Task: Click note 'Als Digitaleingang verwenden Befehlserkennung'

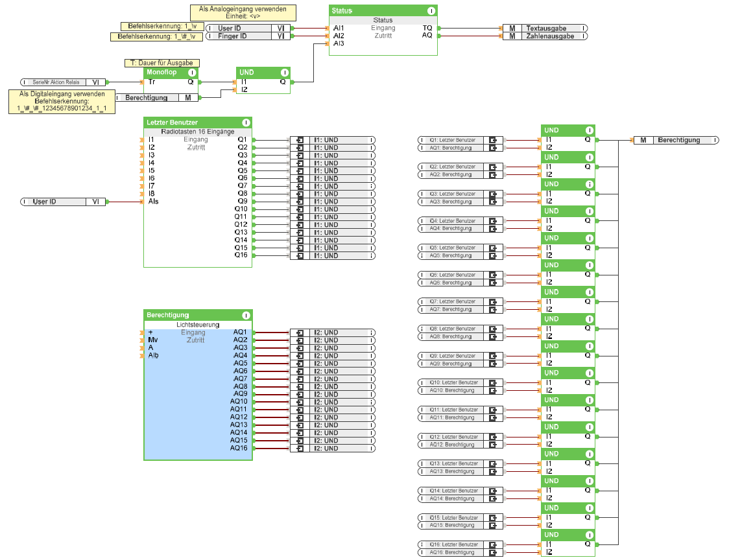Action: pos(62,101)
